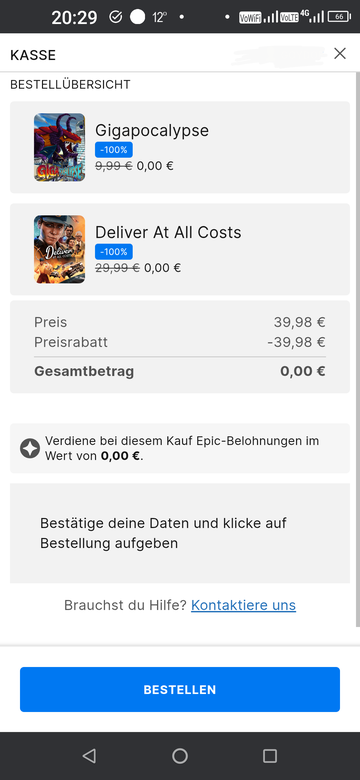Tap the battery indicator in status bar

coord(340,17)
